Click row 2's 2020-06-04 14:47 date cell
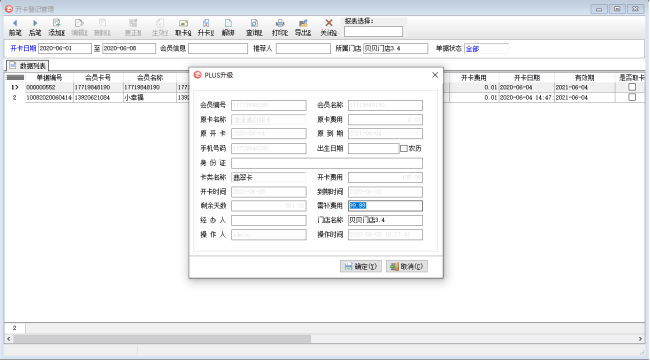The image size is (650, 361). pos(526,97)
